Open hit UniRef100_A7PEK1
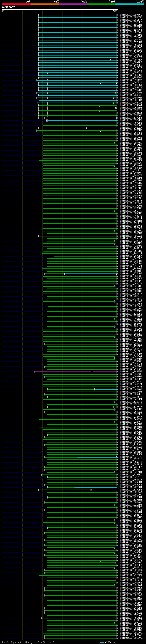Image resolution: width=146 pixels, height=644 pixels. click(131, 27)
